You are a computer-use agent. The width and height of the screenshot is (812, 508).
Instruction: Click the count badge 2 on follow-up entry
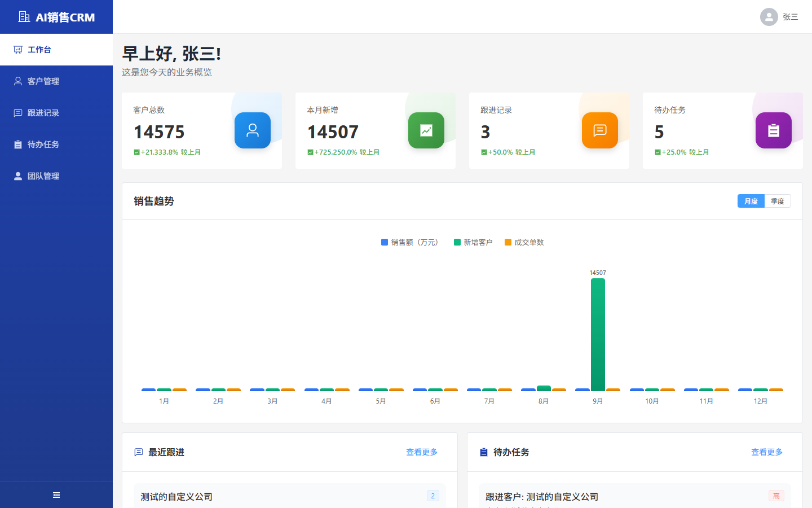pos(433,496)
